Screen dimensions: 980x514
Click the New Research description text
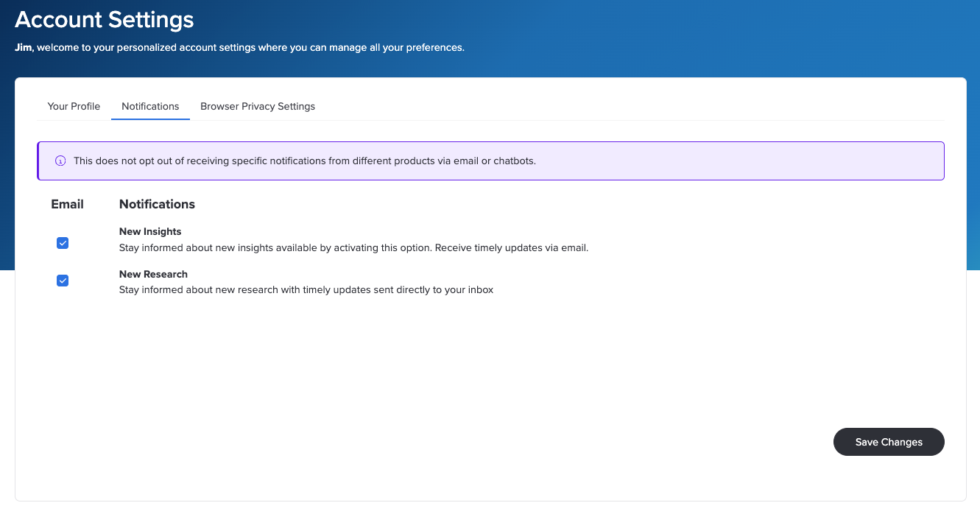pos(306,289)
